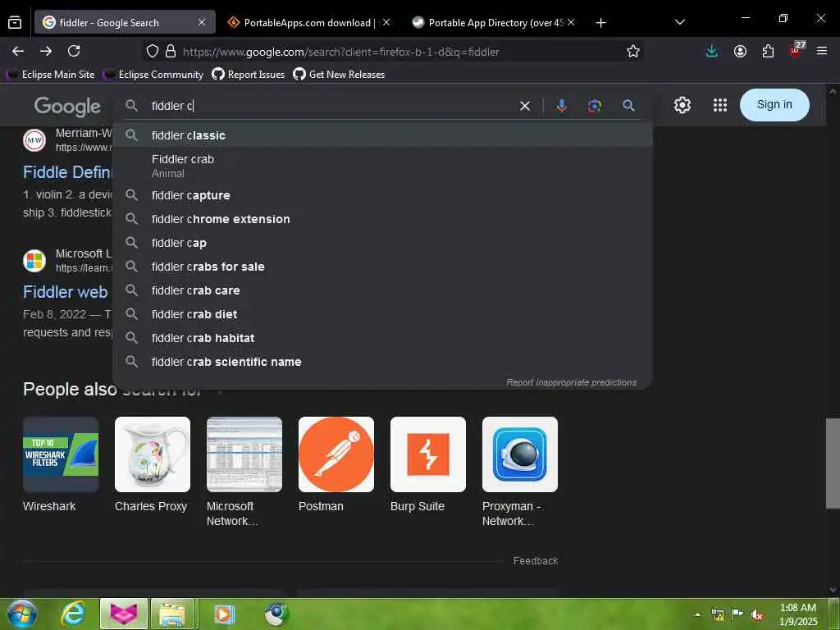Click the Firefox forward arrow

tap(46, 52)
